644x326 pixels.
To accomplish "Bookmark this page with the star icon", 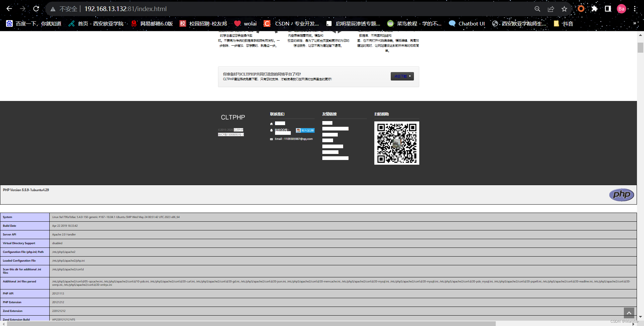I will pos(564,9).
